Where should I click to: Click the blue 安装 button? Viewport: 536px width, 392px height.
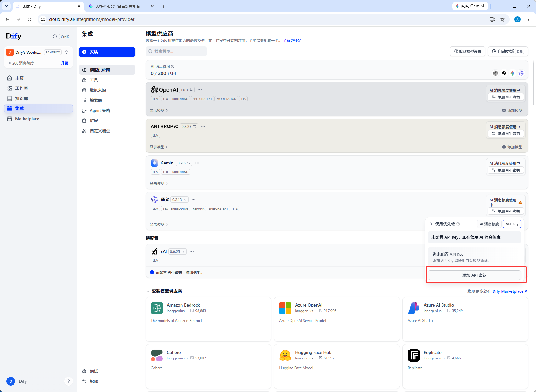(107, 52)
